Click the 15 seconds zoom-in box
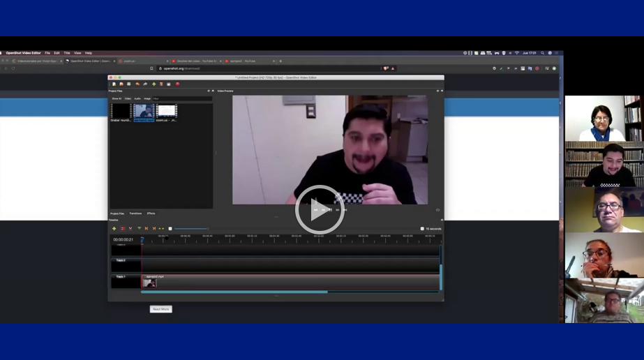The image size is (644, 360). [422, 229]
